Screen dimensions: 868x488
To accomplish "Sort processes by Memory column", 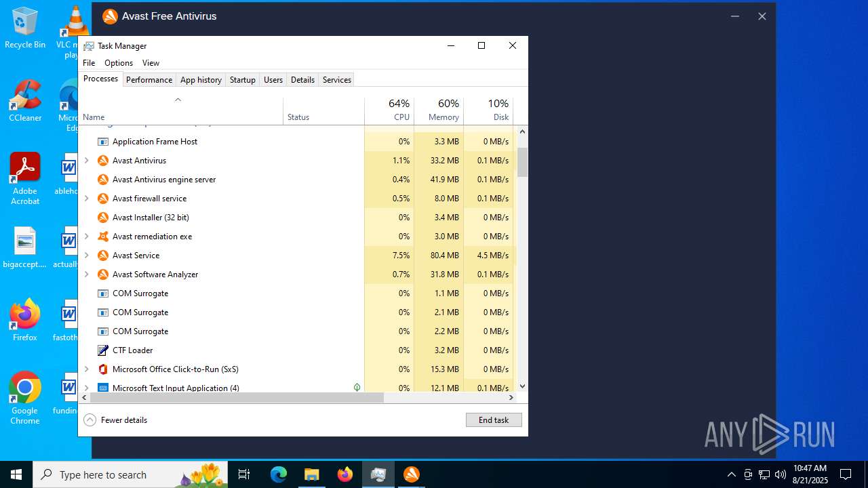I will (x=439, y=111).
